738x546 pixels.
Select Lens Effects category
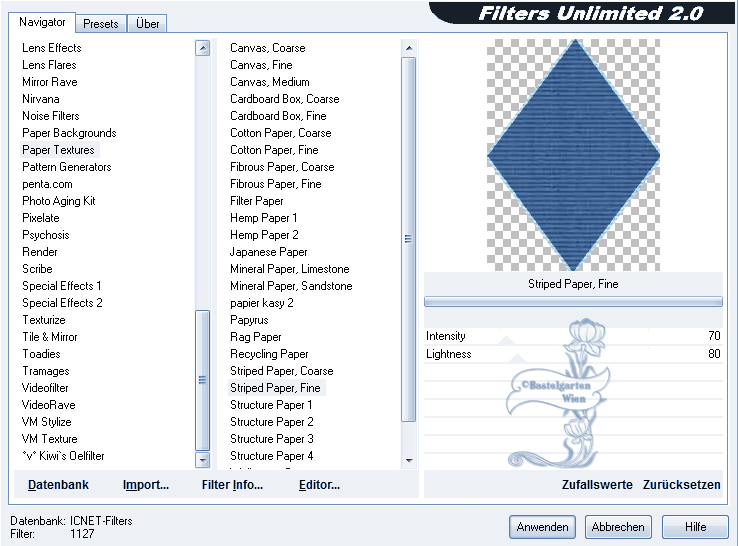(52, 48)
